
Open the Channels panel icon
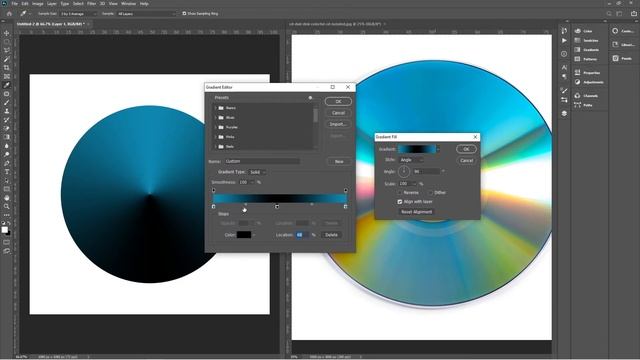[578, 96]
